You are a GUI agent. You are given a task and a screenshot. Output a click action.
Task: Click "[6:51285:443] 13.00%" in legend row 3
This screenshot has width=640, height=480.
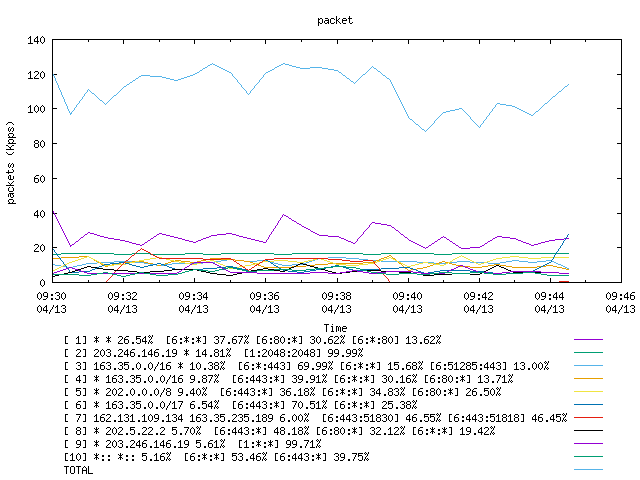click(x=490, y=366)
